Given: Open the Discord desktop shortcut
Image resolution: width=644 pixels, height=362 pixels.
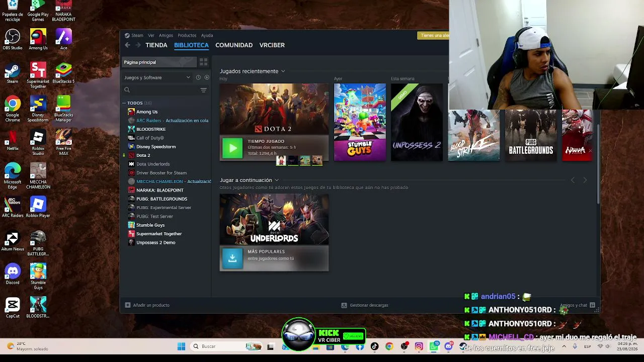Looking at the screenshot, I should pyautogui.click(x=13, y=274).
